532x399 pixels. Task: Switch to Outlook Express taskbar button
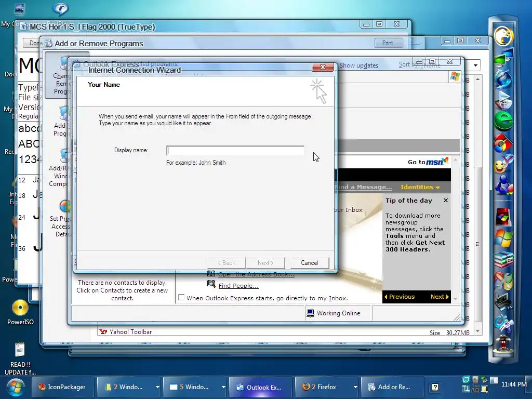(x=260, y=387)
